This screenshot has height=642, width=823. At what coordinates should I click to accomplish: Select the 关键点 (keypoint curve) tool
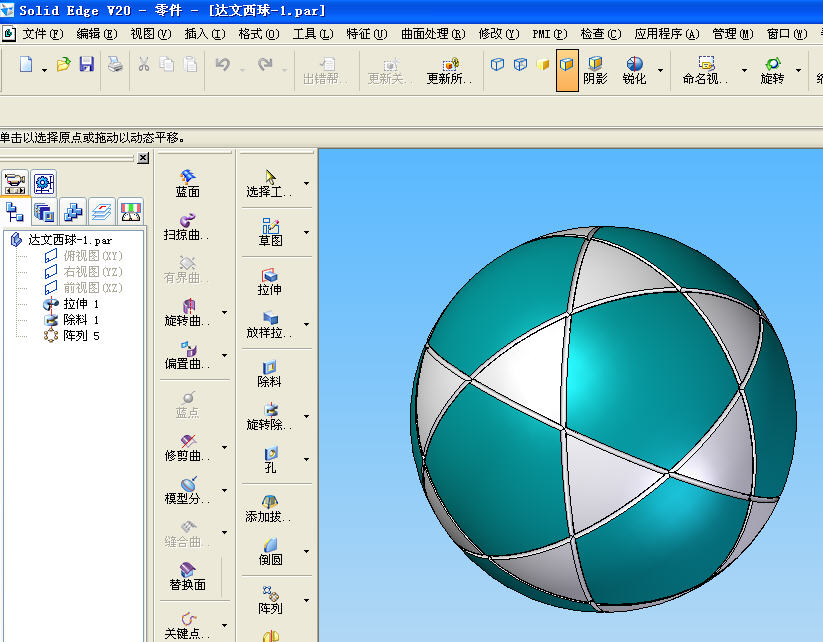tap(187, 625)
